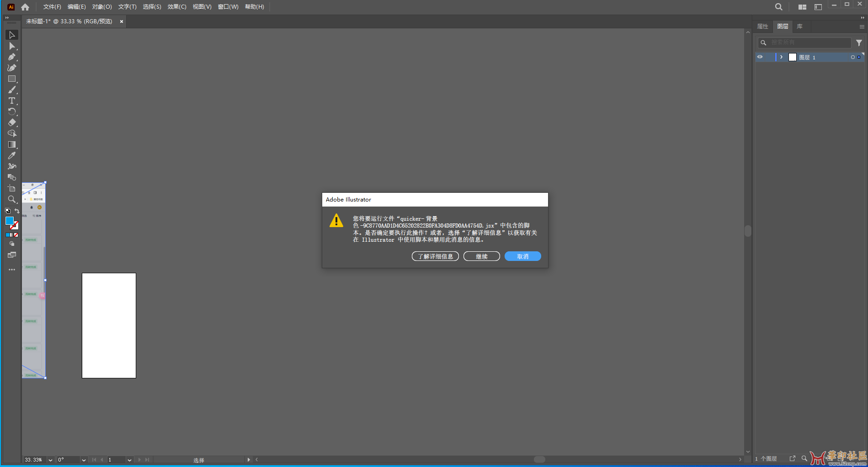Toggle lock column of 图层 1

(x=770, y=57)
